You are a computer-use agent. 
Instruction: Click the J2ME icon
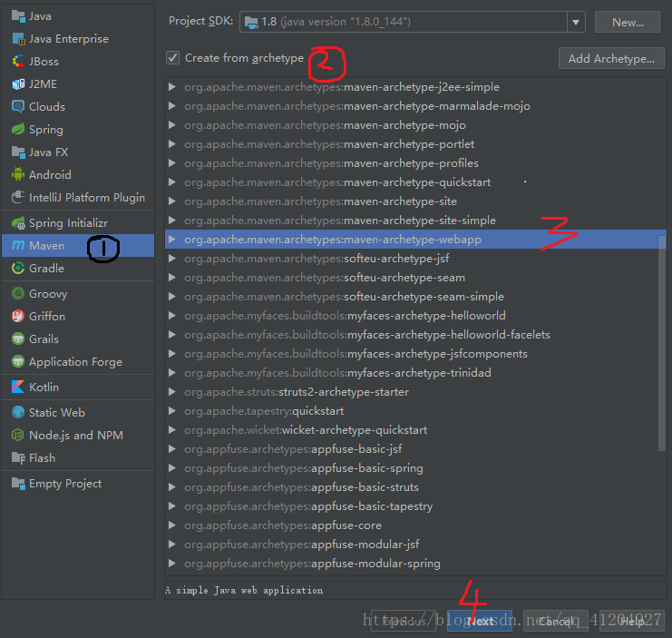click(x=18, y=84)
